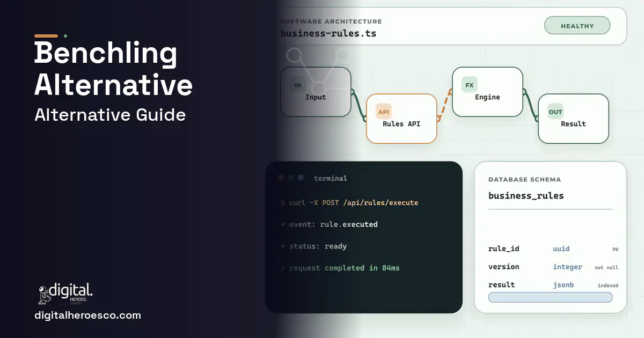Click the Benchling Alternative headline
644x338 pixels.
[x=113, y=69]
